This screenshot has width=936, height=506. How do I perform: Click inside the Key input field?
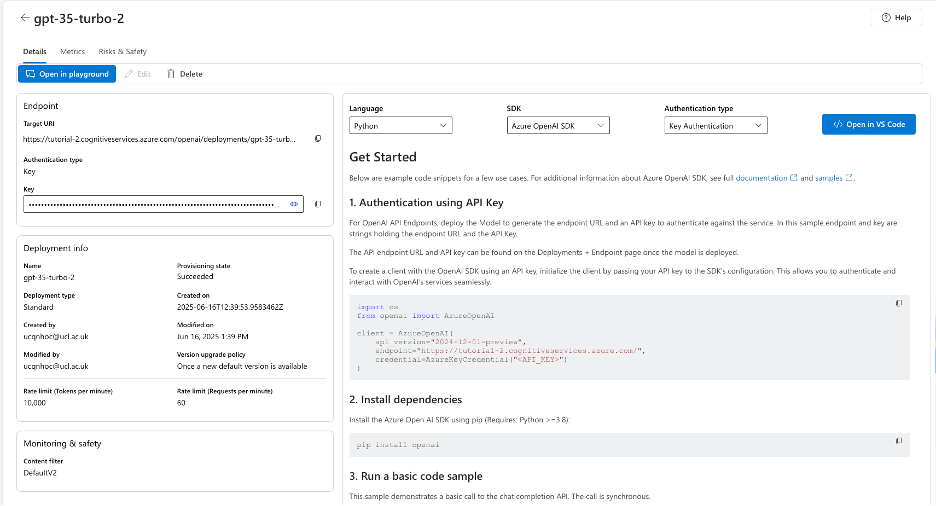(x=163, y=204)
